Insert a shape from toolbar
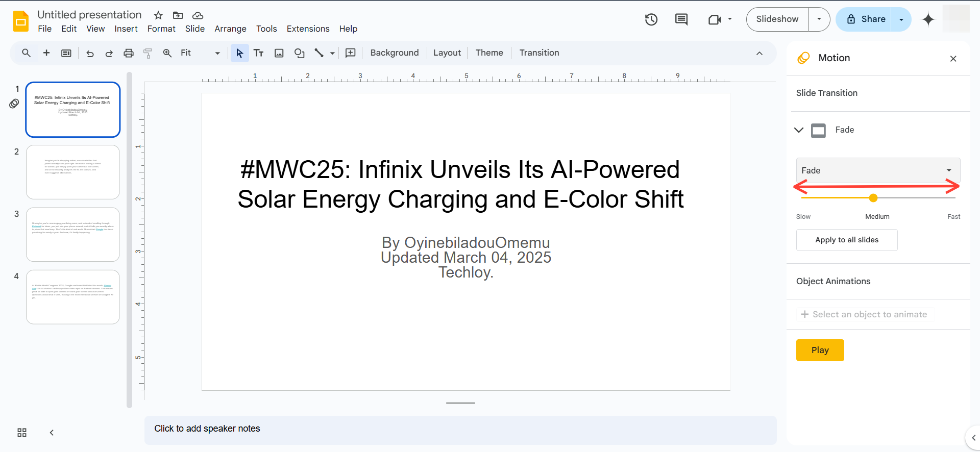This screenshot has width=980, height=452. [300, 53]
